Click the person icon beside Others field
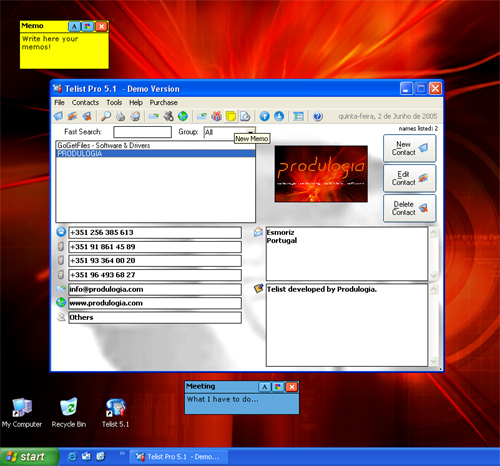 click(x=61, y=317)
